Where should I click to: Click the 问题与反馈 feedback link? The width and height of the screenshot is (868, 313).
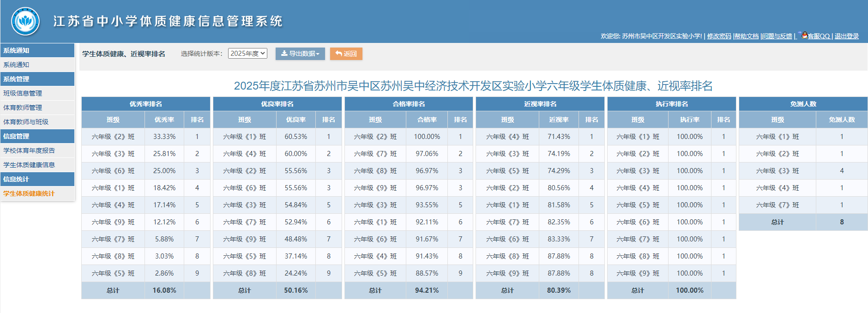click(x=777, y=36)
